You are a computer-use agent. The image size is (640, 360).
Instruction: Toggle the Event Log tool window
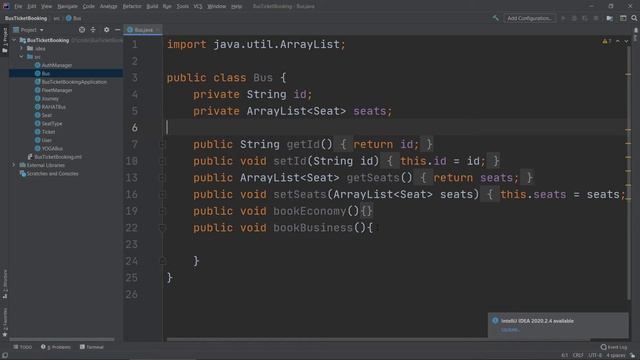coord(614,347)
